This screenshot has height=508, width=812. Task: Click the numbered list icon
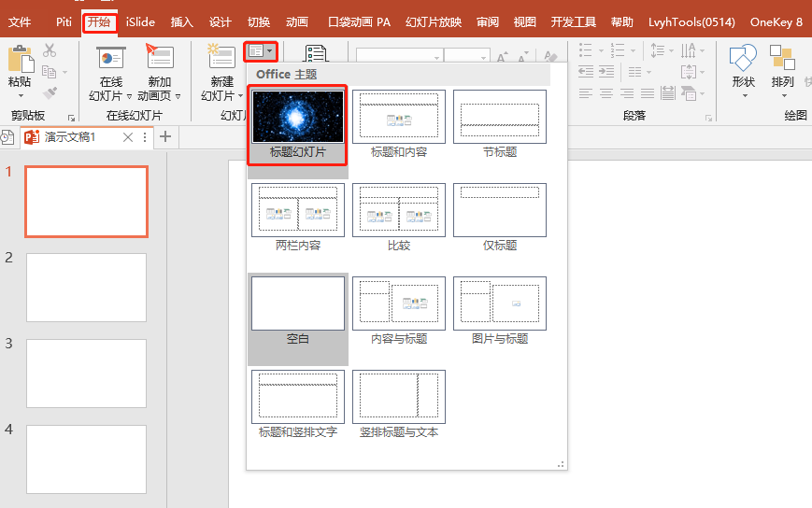click(618, 50)
